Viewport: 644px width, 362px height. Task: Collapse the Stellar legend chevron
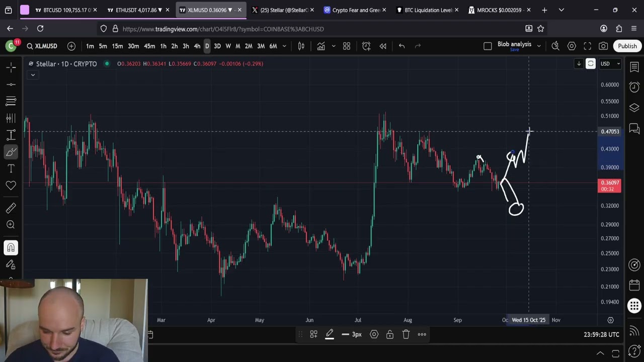pos(33,75)
